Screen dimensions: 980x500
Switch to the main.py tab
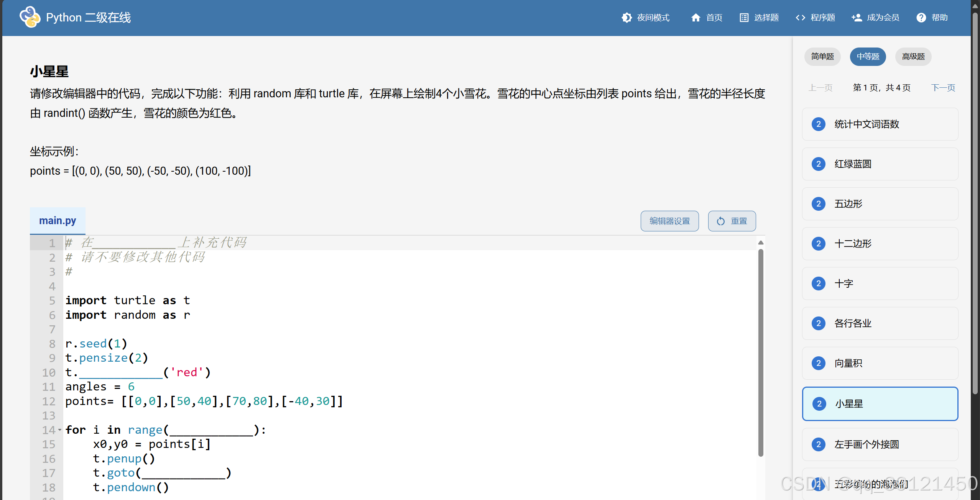pyautogui.click(x=58, y=221)
